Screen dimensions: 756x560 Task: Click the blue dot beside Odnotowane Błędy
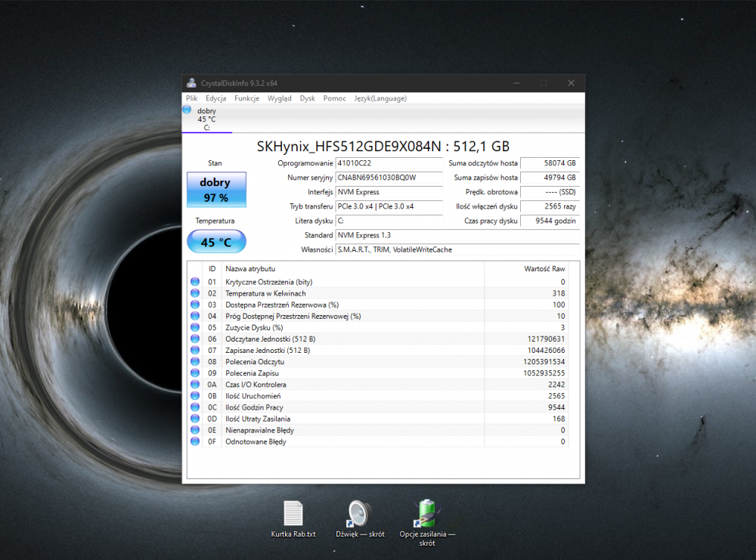click(195, 441)
